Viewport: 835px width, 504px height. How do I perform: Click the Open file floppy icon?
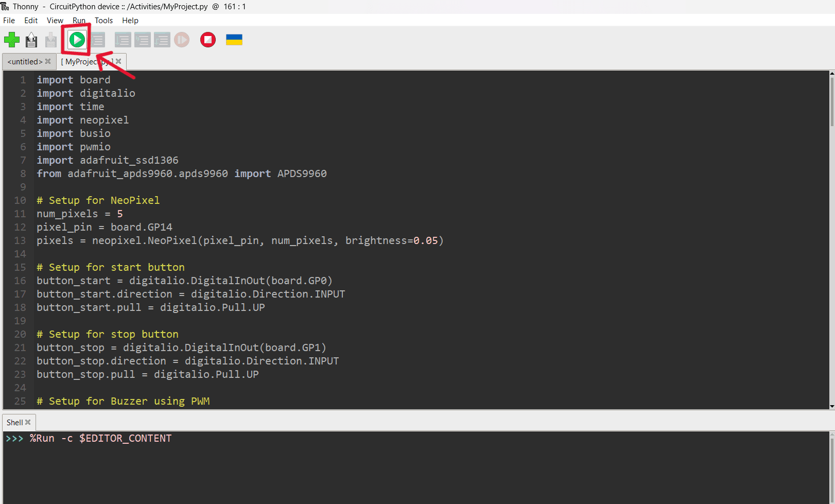point(31,40)
